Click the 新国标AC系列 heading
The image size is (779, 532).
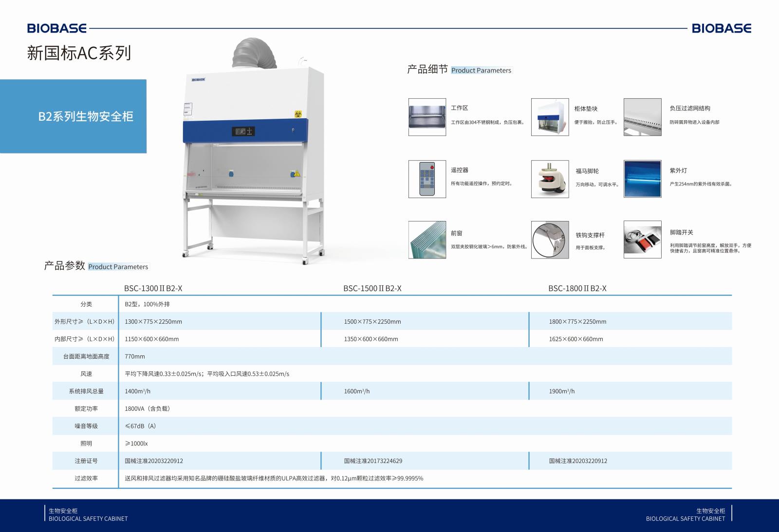[79, 53]
